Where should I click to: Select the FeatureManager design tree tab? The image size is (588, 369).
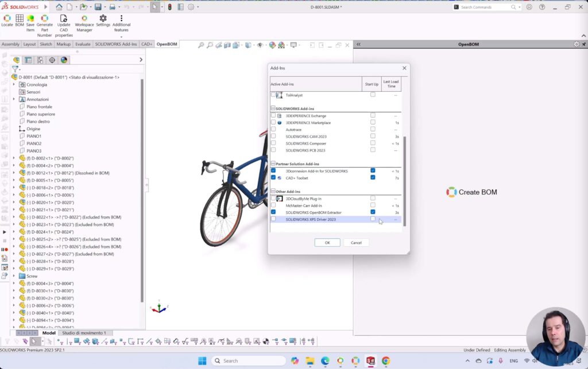(x=16, y=60)
